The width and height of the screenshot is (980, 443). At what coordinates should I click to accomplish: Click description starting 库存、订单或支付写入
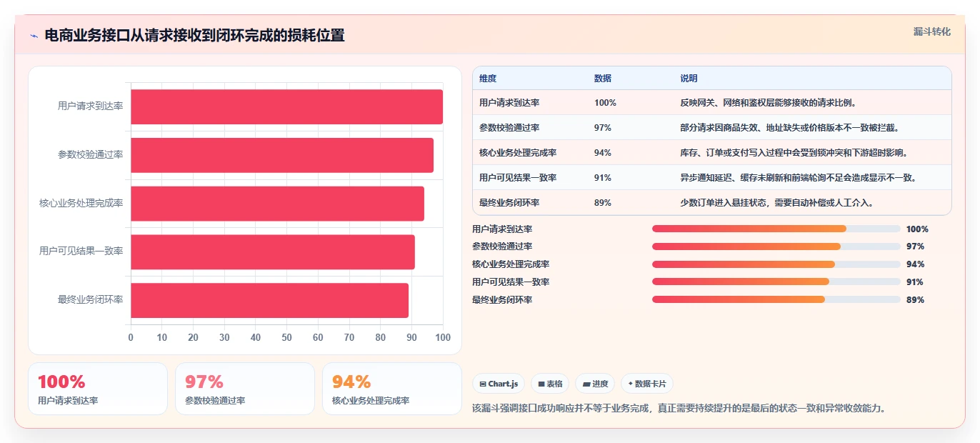click(x=794, y=153)
